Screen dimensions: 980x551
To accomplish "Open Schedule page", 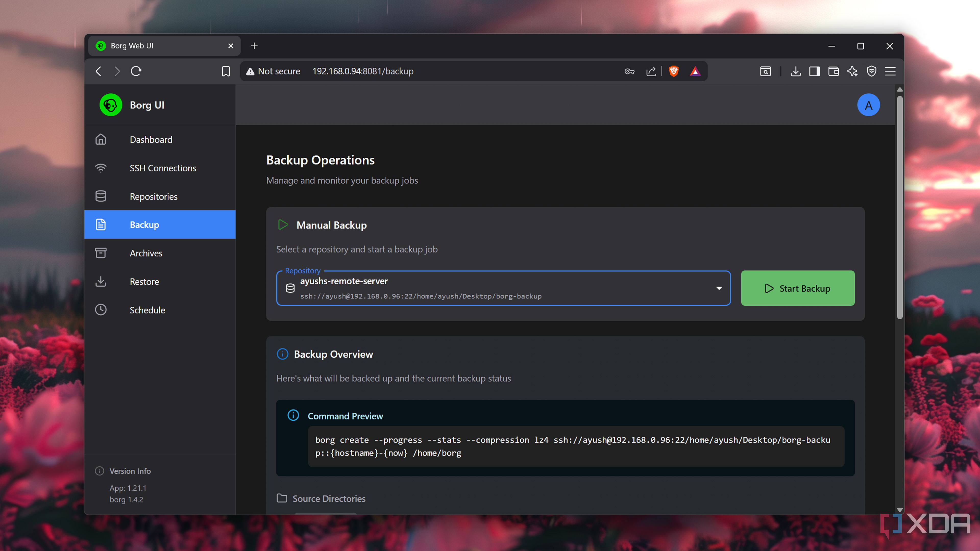I will tap(160, 310).
